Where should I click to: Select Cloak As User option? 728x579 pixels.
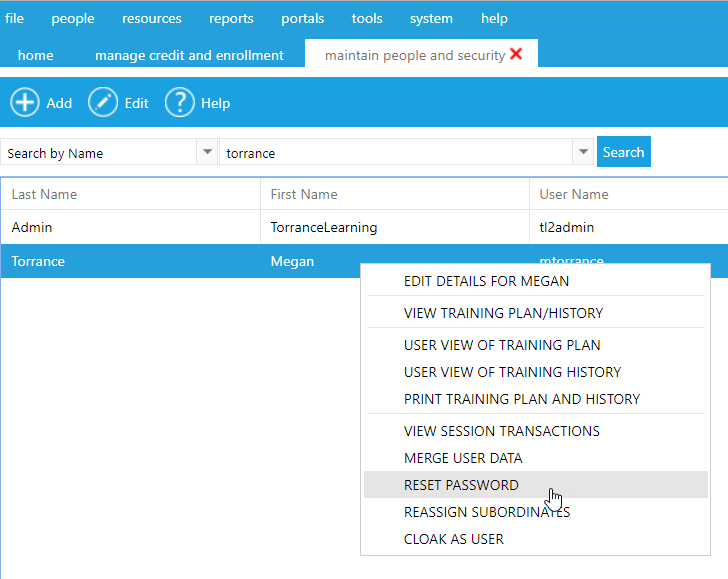(453, 539)
